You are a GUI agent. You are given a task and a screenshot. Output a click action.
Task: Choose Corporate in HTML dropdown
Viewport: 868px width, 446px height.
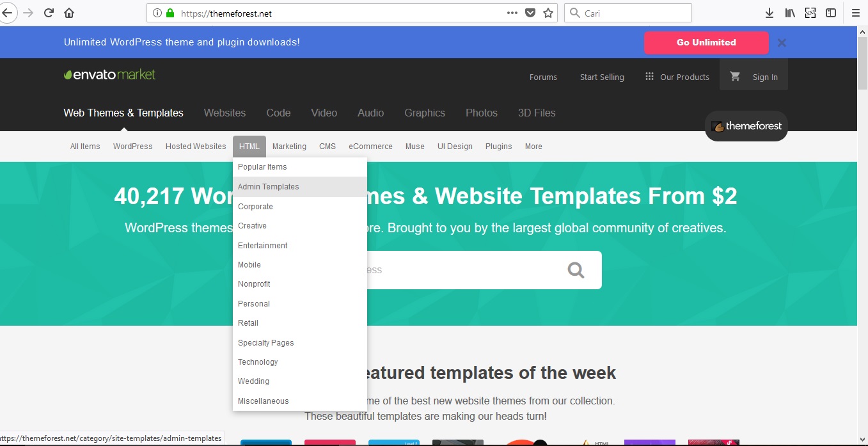pyautogui.click(x=300, y=207)
